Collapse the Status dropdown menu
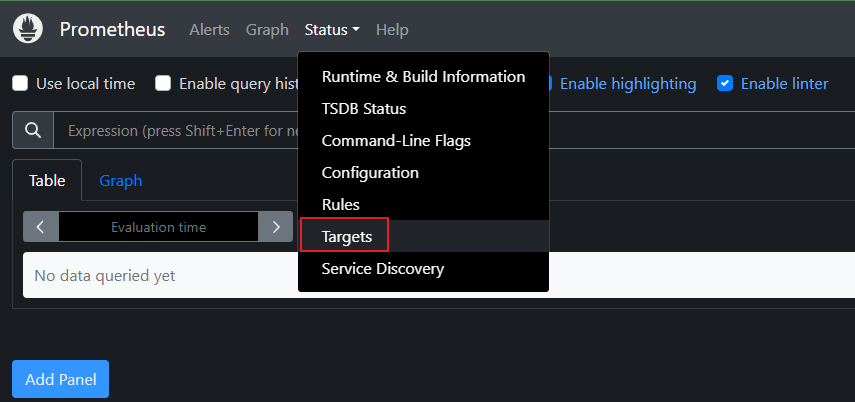The height and width of the screenshot is (402, 855). coord(332,29)
